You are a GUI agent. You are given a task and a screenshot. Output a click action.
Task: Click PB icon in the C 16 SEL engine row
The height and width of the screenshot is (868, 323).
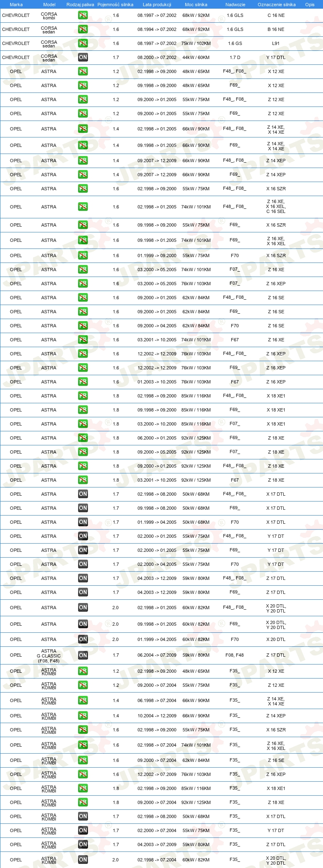click(83, 207)
